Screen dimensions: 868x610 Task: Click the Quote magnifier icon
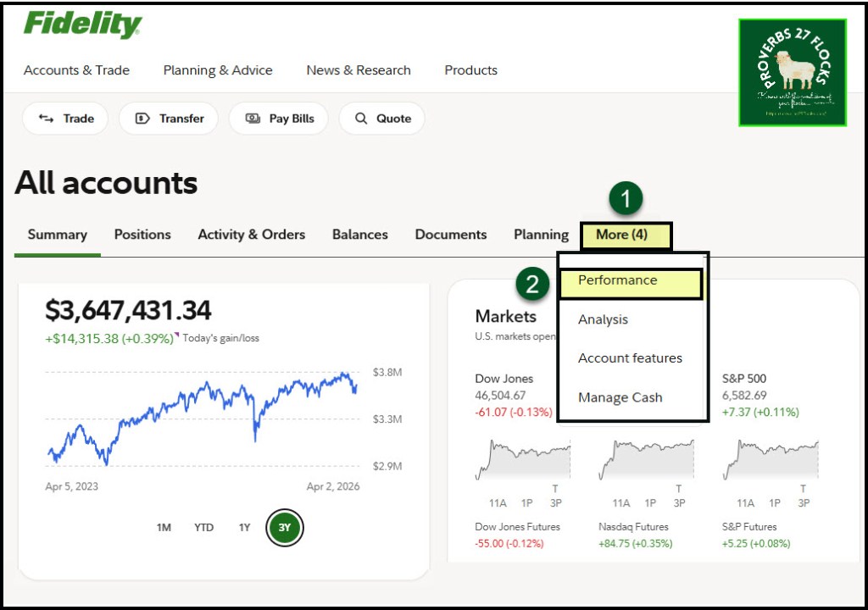pyautogui.click(x=361, y=119)
